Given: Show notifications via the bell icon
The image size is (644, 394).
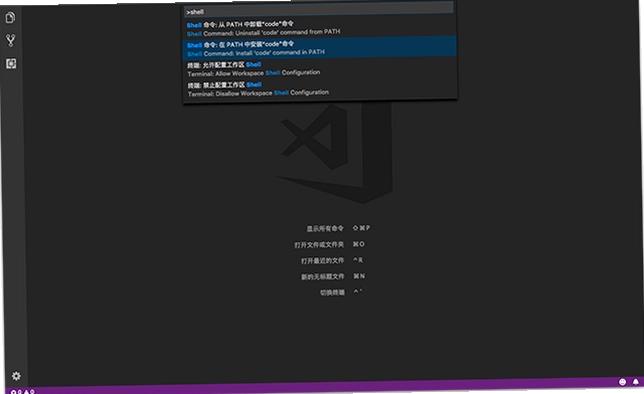Looking at the screenshot, I should point(635,382).
